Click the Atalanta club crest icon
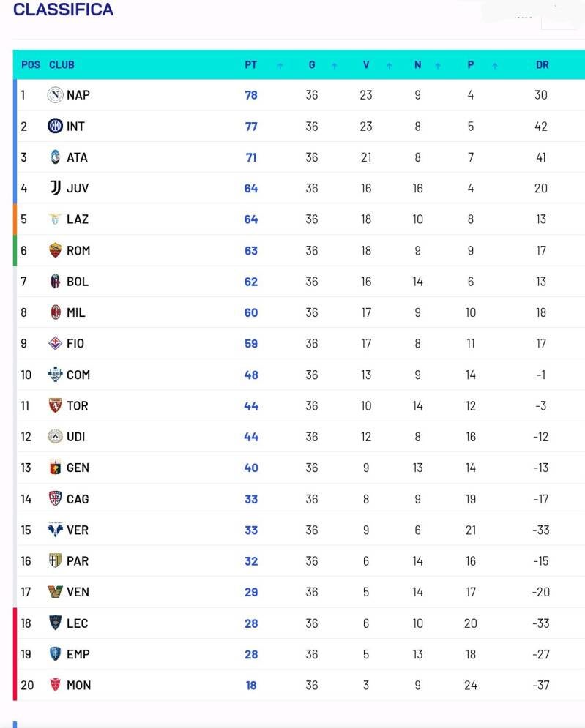Image resolution: width=585 pixels, height=728 pixels. click(x=56, y=157)
